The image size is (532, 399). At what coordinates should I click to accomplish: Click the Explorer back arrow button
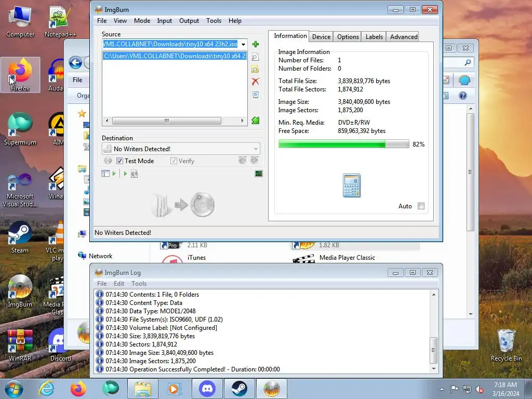coord(75,62)
